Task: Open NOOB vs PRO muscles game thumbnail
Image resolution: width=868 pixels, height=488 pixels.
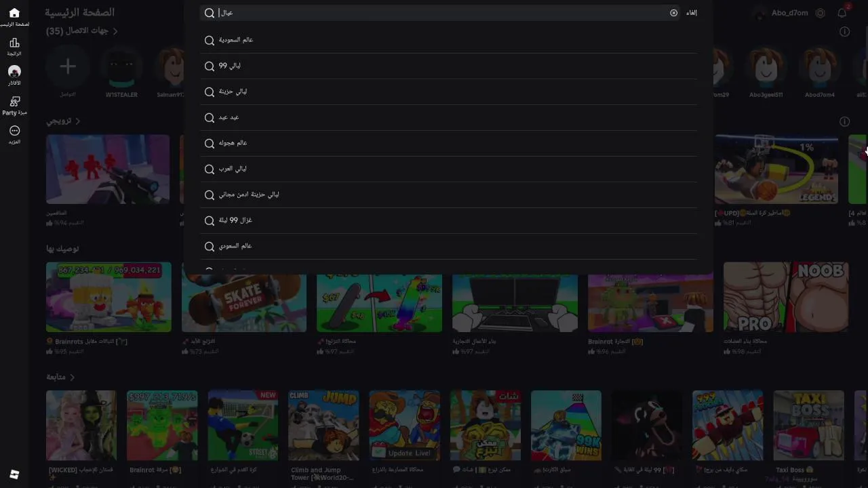Action: tap(785, 298)
